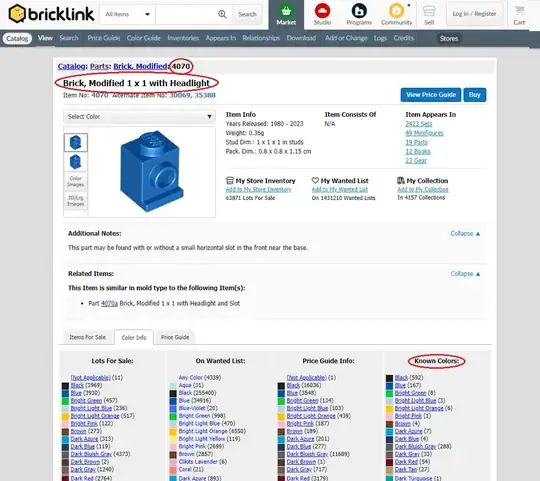
Task: Select the second brick thumbnail image
Action: tap(75, 161)
